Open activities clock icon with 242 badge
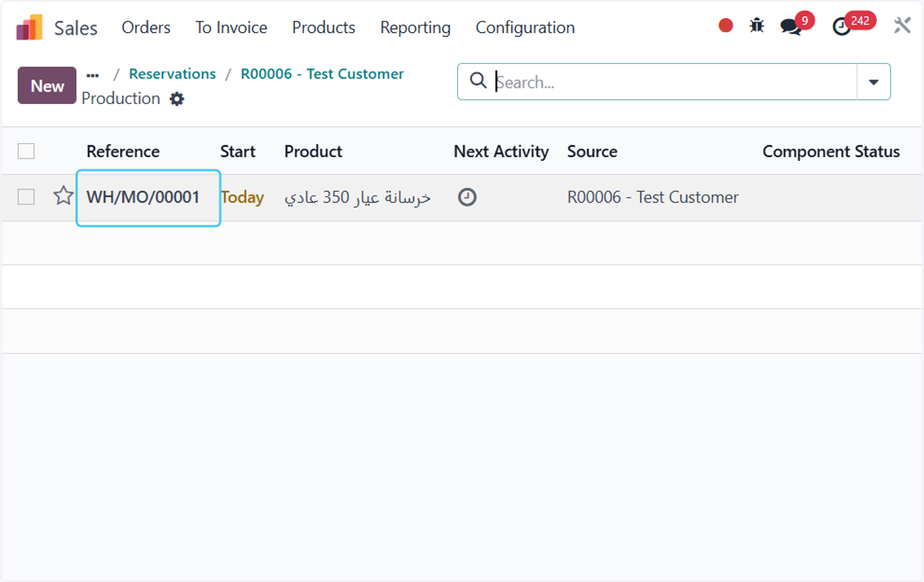The width and height of the screenshot is (924, 582). pyautogui.click(x=842, y=27)
